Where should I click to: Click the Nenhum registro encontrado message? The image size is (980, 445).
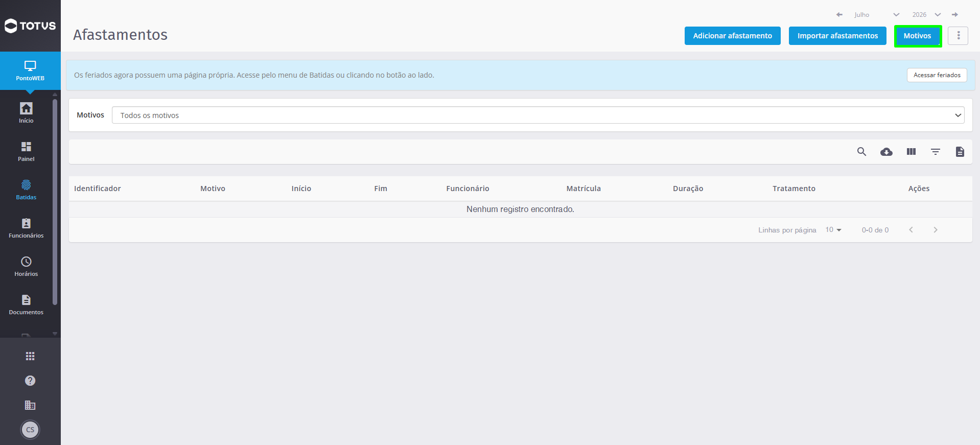coord(520,209)
